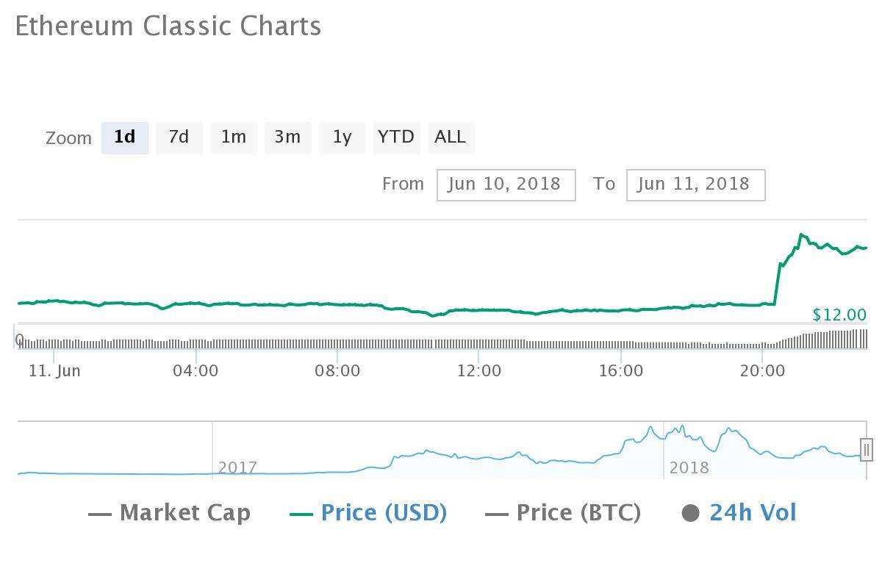Select the 3m zoom option
The image size is (882, 588).
[287, 137]
